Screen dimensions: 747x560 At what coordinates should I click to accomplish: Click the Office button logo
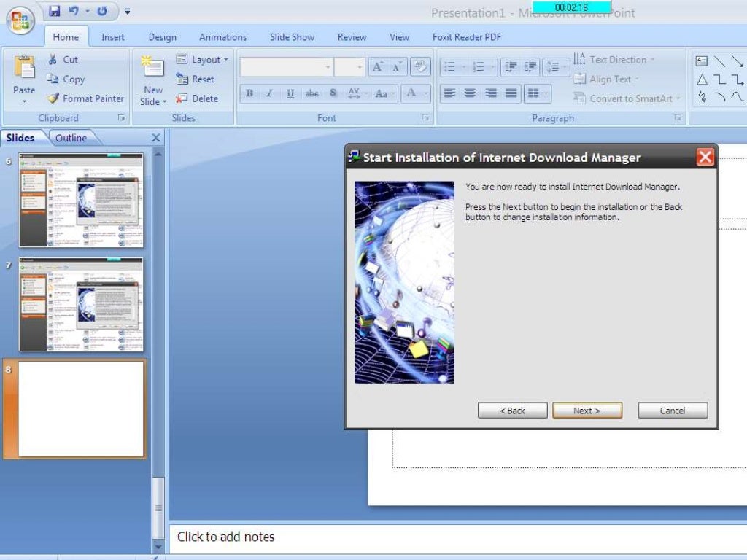click(20, 20)
